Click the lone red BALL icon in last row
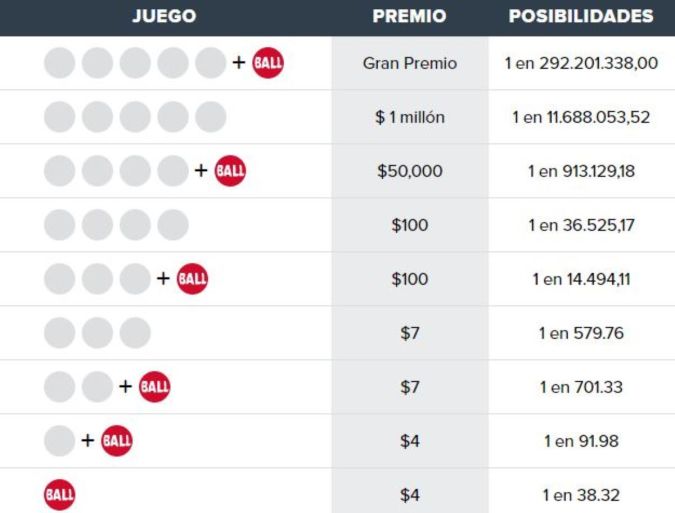675x513 pixels. click(x=59, y=494)
